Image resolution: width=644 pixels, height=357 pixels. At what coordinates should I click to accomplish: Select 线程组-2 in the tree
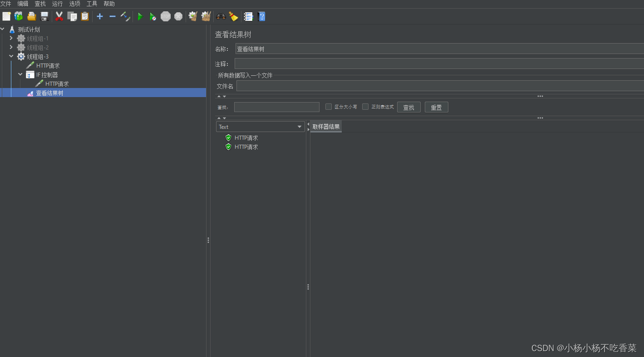coord(37,48)
